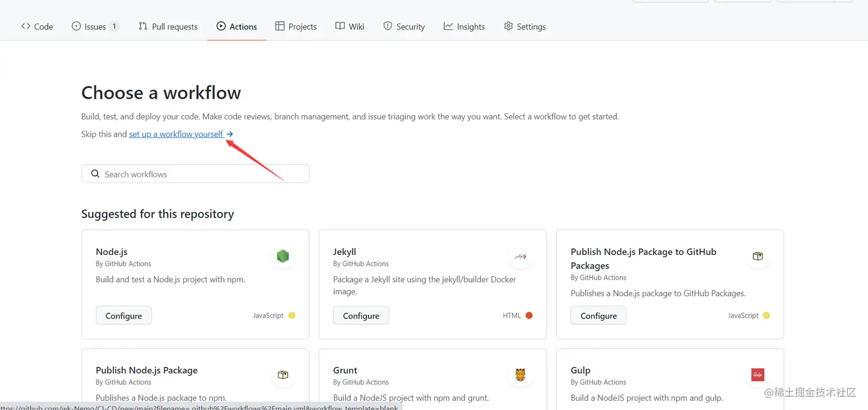Click set up a workflow yourself link
This screenshot has height=410, width=868.
coord(181,134)
